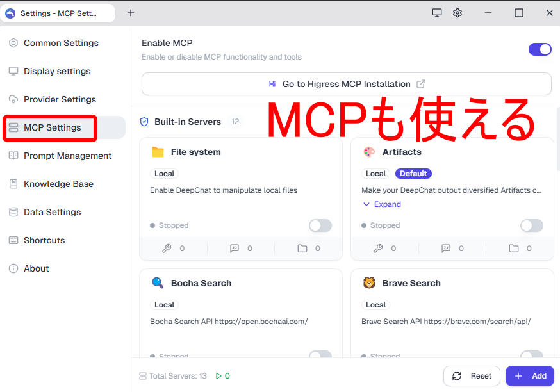Go to Higress MCP Installation

[347, 84]
